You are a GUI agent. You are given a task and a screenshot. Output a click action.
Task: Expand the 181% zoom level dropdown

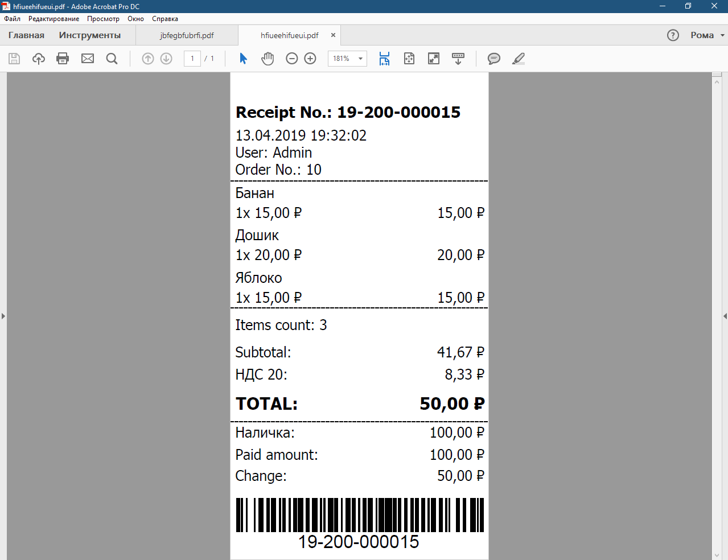click(360, 59)
